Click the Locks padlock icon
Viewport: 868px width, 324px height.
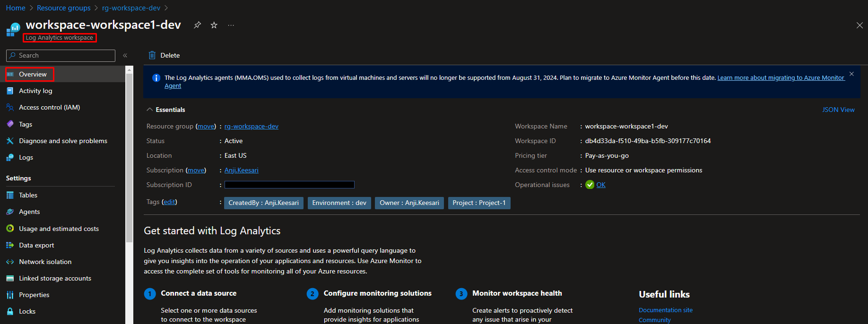pos(10,311)
